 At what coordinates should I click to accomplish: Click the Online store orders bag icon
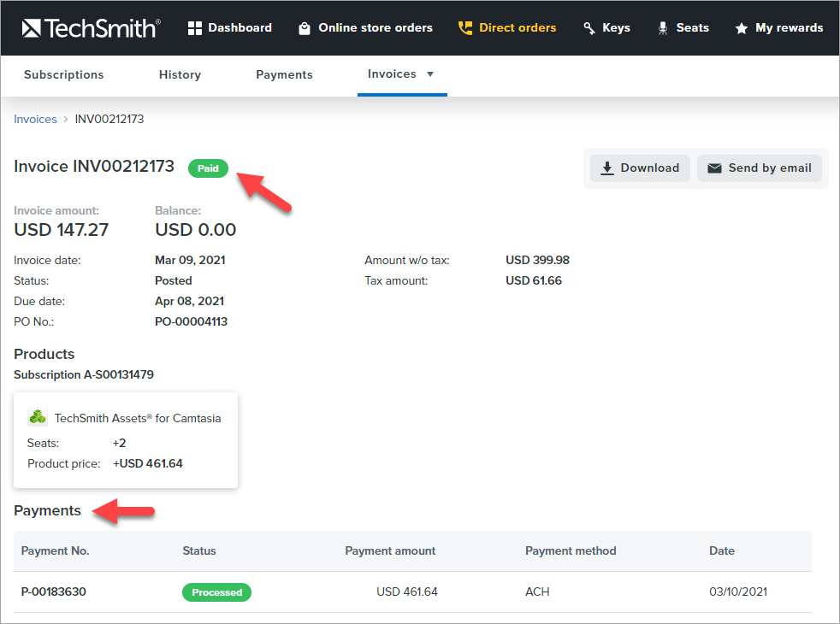[305, 28]
